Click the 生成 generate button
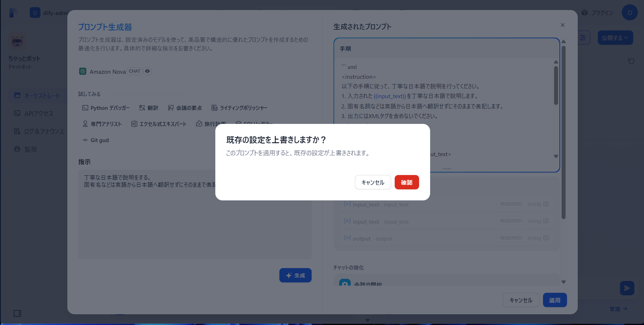Viewport: 644px width, 325px height. [x=295, y=275]
